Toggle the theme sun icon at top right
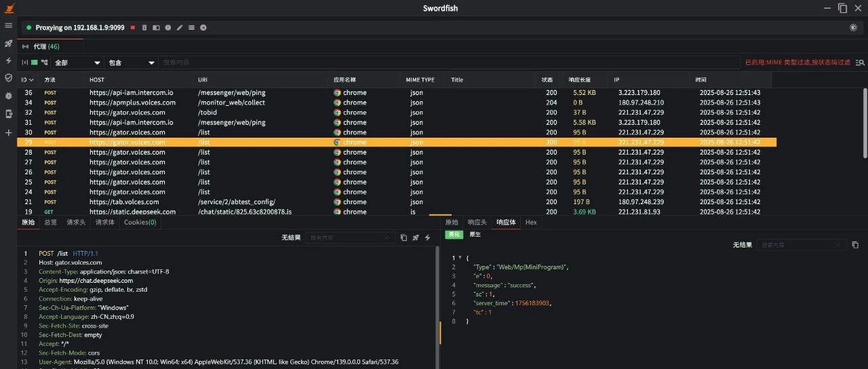 pyautogui.click(x=853, y=28)
